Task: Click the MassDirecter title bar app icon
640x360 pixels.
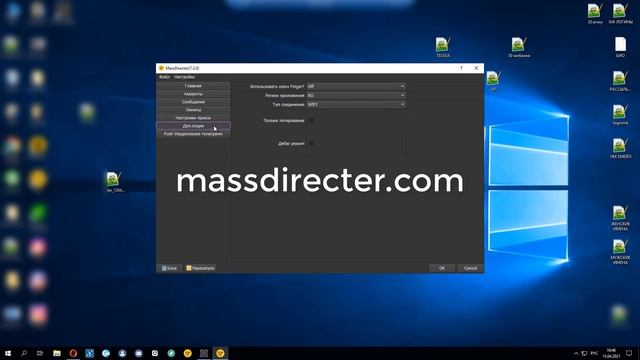Action: [x=161, y=68]
